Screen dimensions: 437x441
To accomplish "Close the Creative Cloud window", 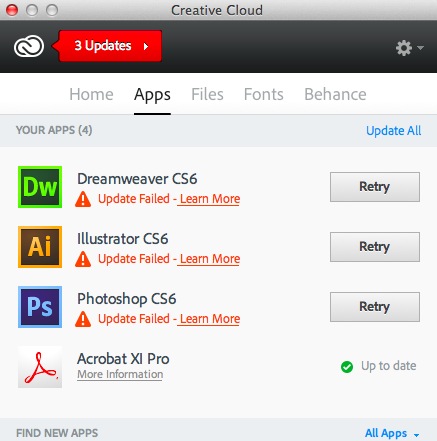I will click(12, 10).
